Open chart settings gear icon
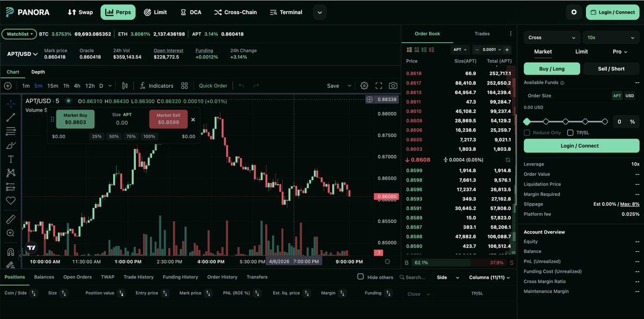Image resolution: width=644 pixels, height=319 pixels. pyautogui.click(x=364, y=86)
